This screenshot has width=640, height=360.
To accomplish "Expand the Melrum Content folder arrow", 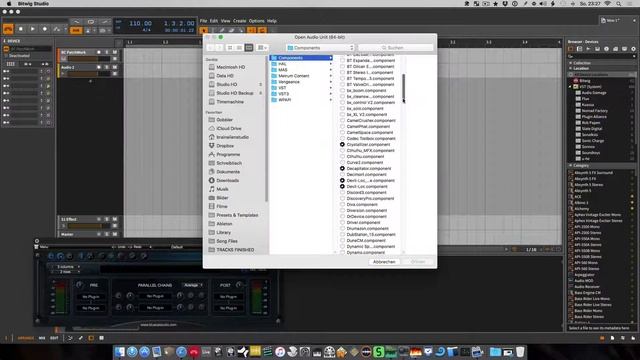I will coord(331,76).
